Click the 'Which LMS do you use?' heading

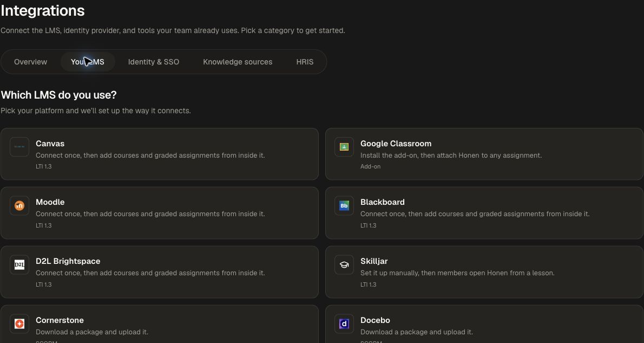pos(59,95)
